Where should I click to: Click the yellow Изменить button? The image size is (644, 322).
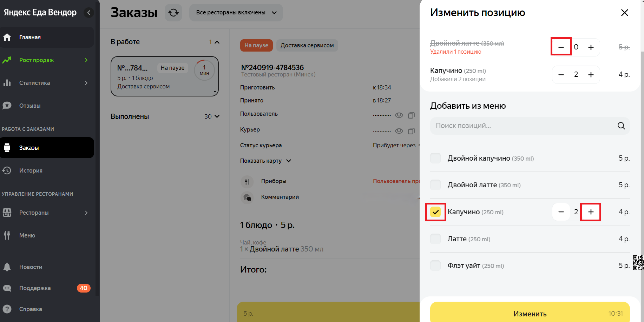(530, 312)
